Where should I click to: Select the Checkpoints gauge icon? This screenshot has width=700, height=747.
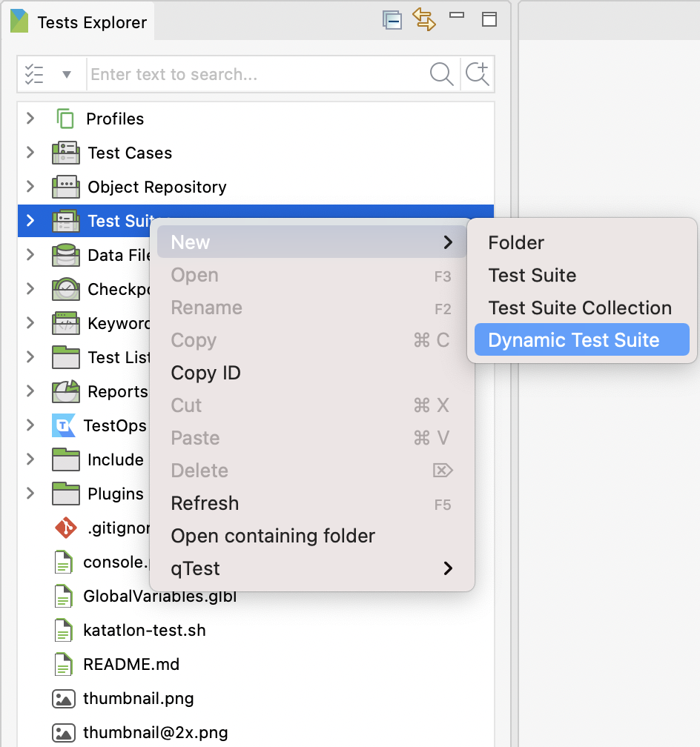click(65, 289)
